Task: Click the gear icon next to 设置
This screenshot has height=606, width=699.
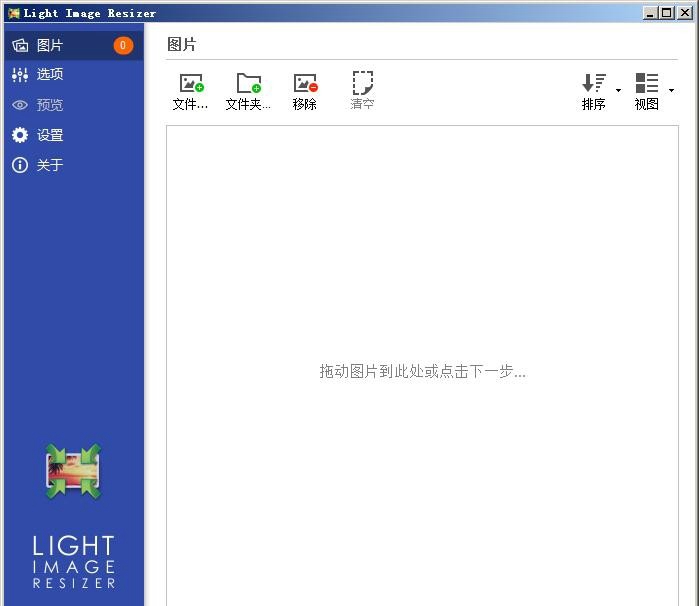Action: tap(20, 135)
